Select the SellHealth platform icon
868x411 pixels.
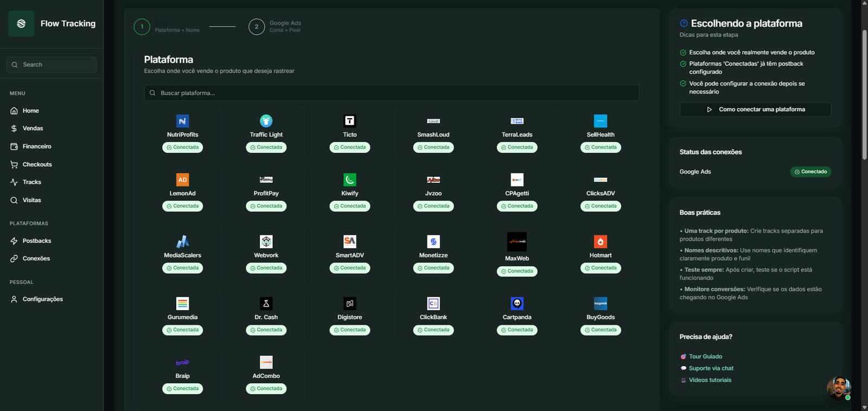(601, 121)
